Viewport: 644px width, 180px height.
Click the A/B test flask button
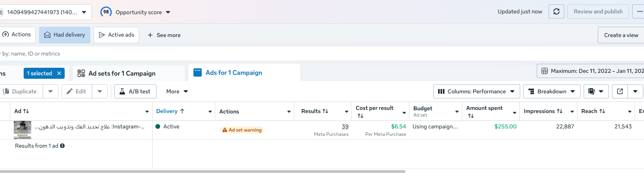(x=135, y=91)
